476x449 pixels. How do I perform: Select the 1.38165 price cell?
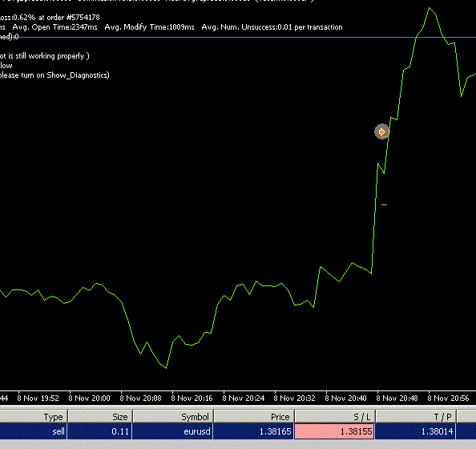pyautogui.click(x=253, y=431)
